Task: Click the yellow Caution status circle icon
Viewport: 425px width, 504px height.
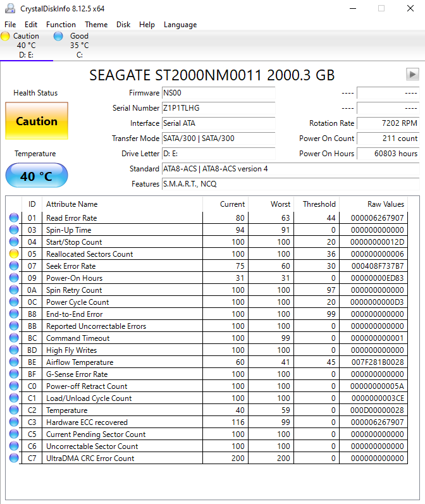Action: tap(5, 36)
